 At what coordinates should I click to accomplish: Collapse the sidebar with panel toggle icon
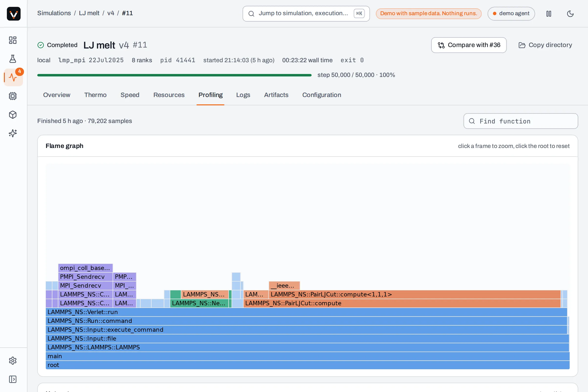(13, 379)
